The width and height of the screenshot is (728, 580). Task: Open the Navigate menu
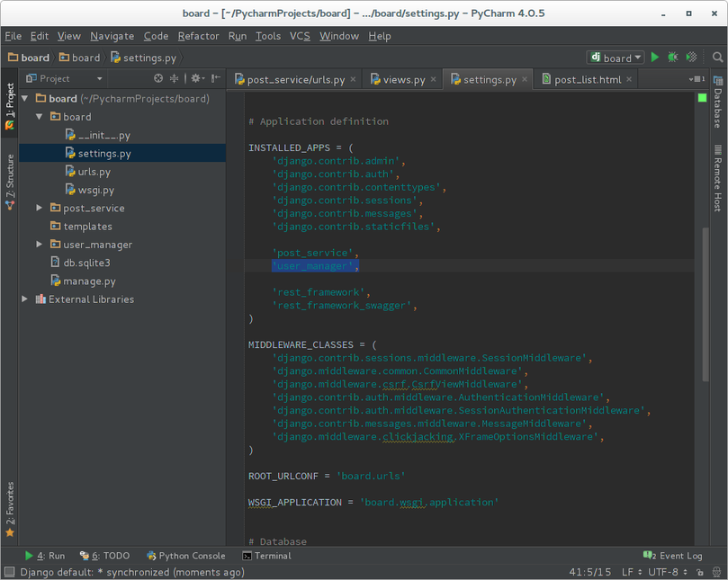click(x=112, y=36)
